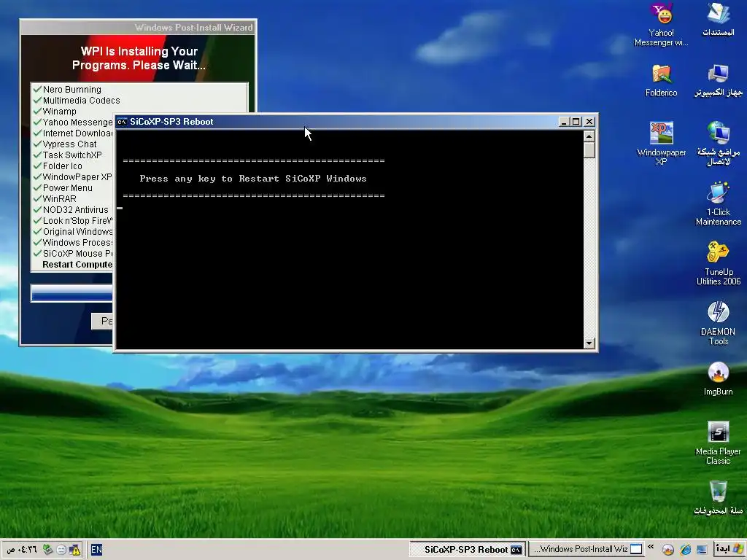Viewport: 747px width, 560px height.
Task: Click the taskbar clock
Action: 22,550
